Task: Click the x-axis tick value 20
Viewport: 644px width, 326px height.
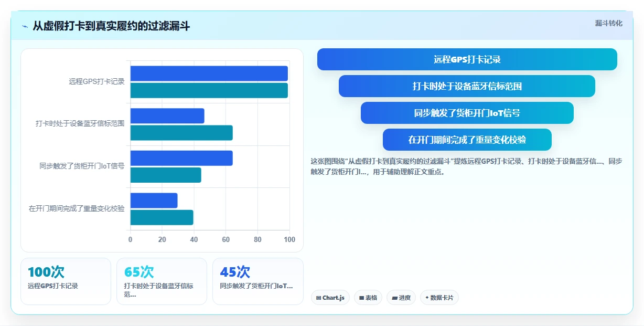Action: [x=162, y=239]
